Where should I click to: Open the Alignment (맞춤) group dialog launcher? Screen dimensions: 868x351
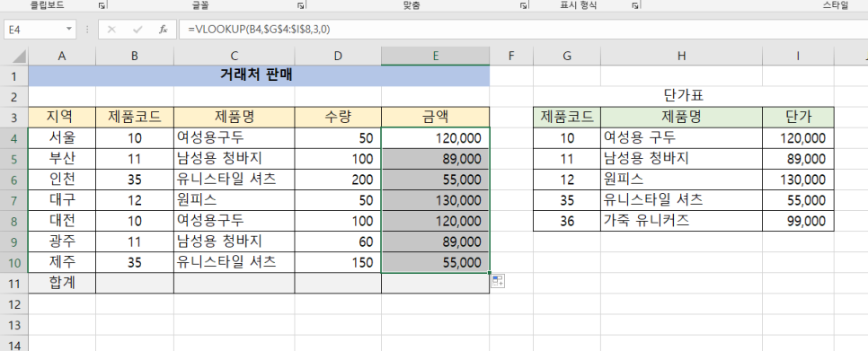[523, 5]
